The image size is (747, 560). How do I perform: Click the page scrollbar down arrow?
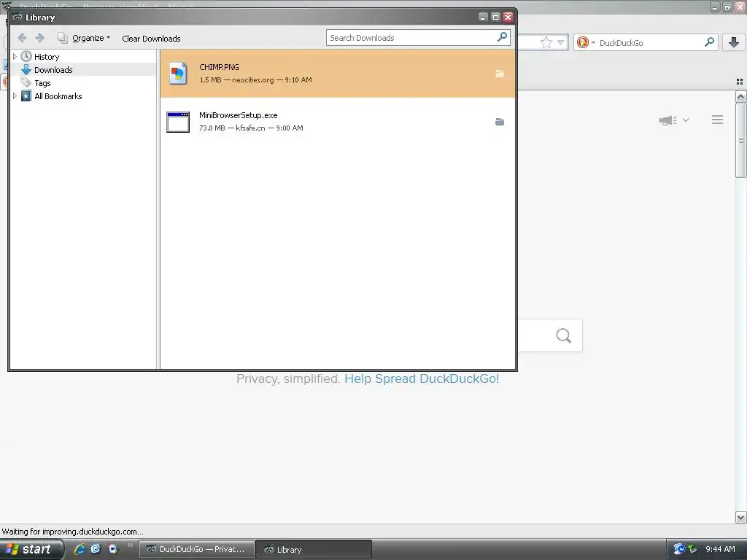pyautogui.click(x=741, y=517)
